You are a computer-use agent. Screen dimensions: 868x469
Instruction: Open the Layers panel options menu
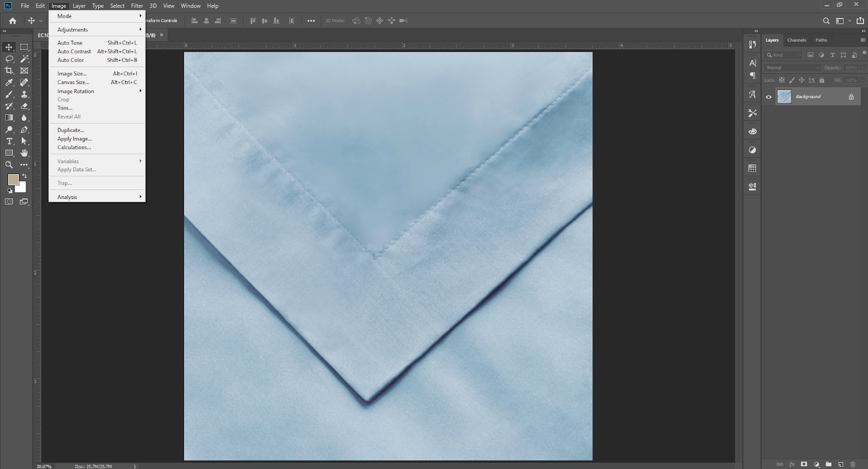(863, 40)
